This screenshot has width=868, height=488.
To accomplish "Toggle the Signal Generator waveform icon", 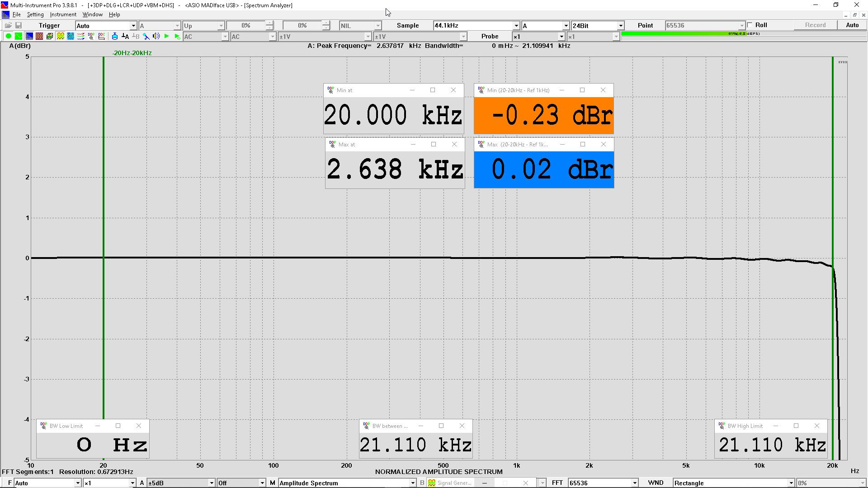I will point(60,36).
